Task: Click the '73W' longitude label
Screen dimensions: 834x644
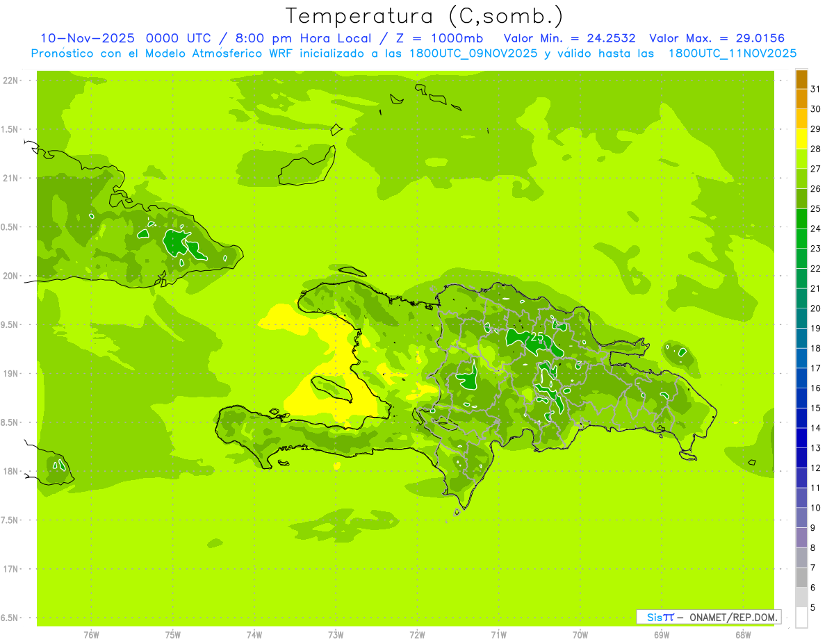Action: tap(336, 635)
